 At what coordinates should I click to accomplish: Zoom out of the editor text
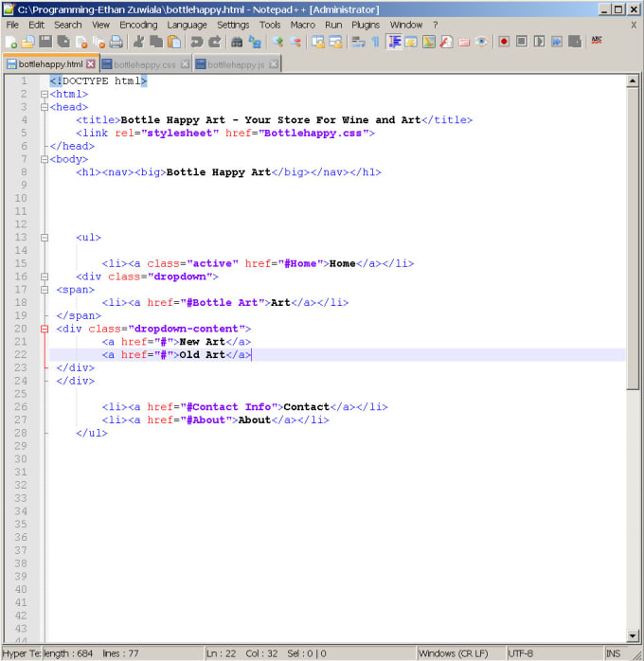tap(295, 42)
